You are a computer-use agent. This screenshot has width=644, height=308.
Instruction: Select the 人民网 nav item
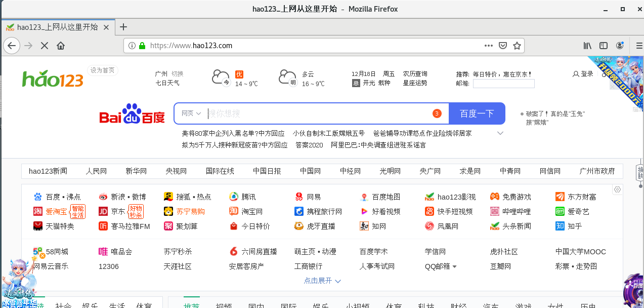point(96,171)
